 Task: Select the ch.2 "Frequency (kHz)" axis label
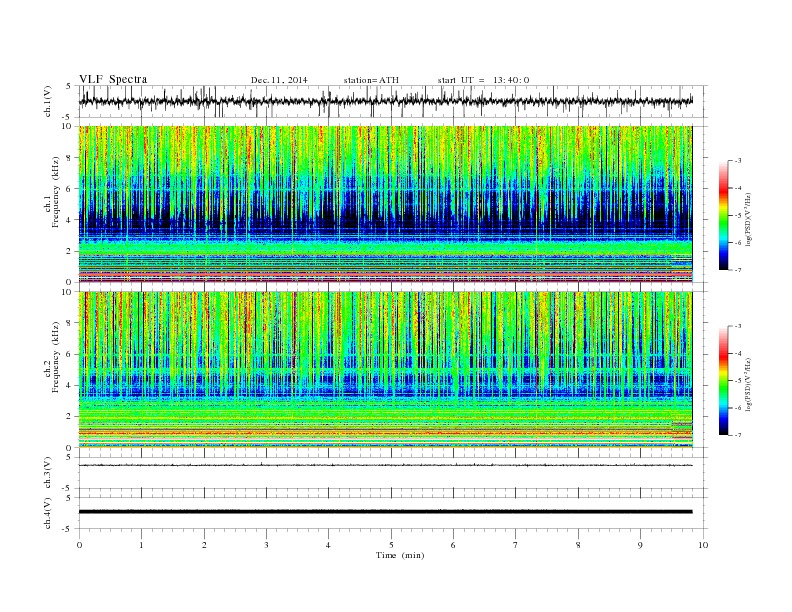click(x=56, y=356)
